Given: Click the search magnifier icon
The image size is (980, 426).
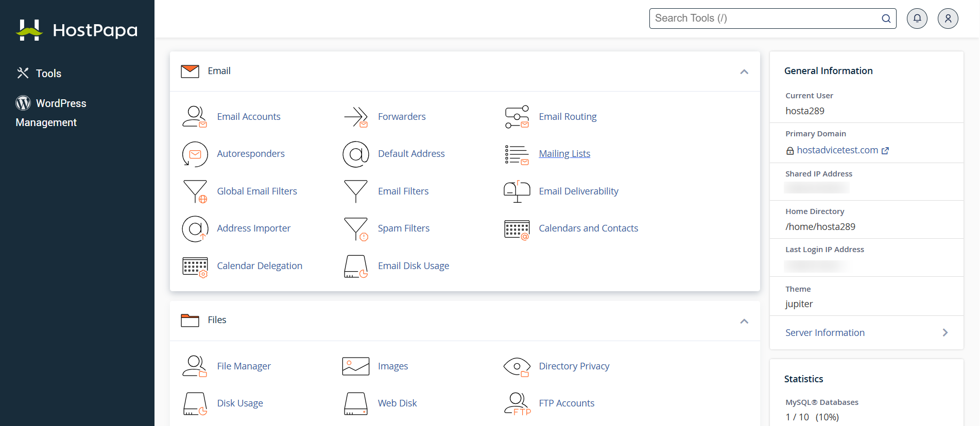Looking at the screenshot, I should coord(886,19).
